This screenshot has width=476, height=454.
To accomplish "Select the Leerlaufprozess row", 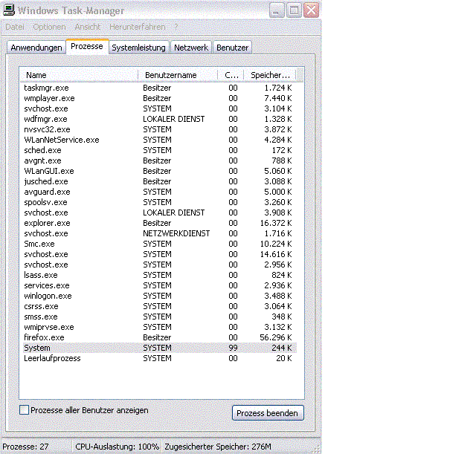I will pos(160,358).
